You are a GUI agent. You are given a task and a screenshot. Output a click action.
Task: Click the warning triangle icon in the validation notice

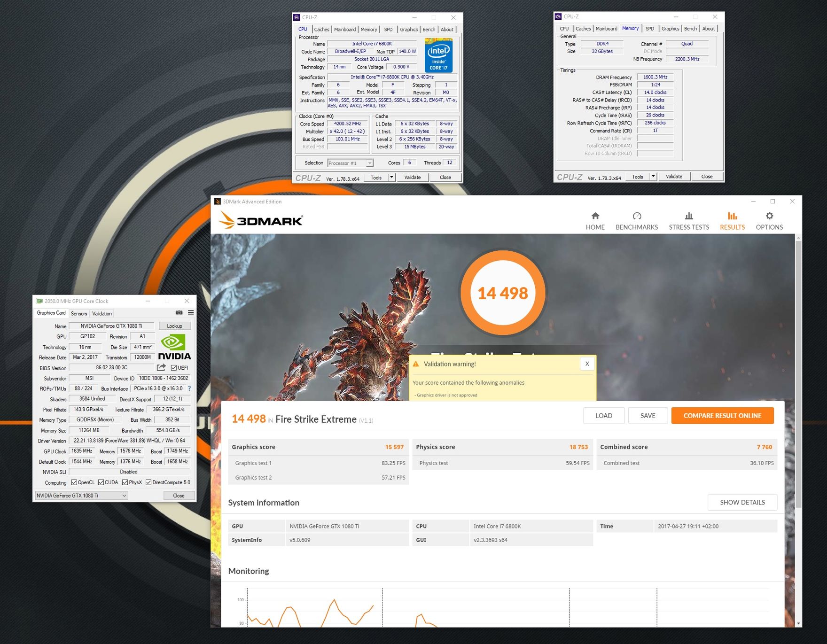point(416,364)
